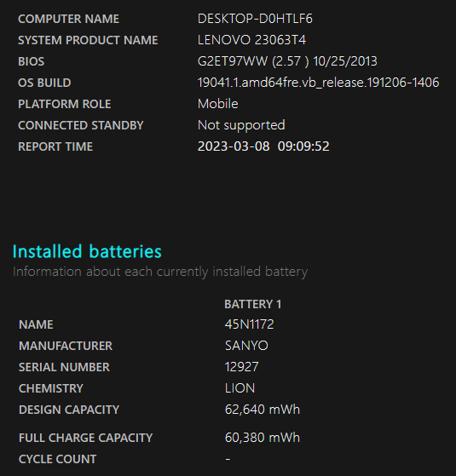
Task: Click the full charge capacity 60,380 mWh
Action: [x=263, y=438]
